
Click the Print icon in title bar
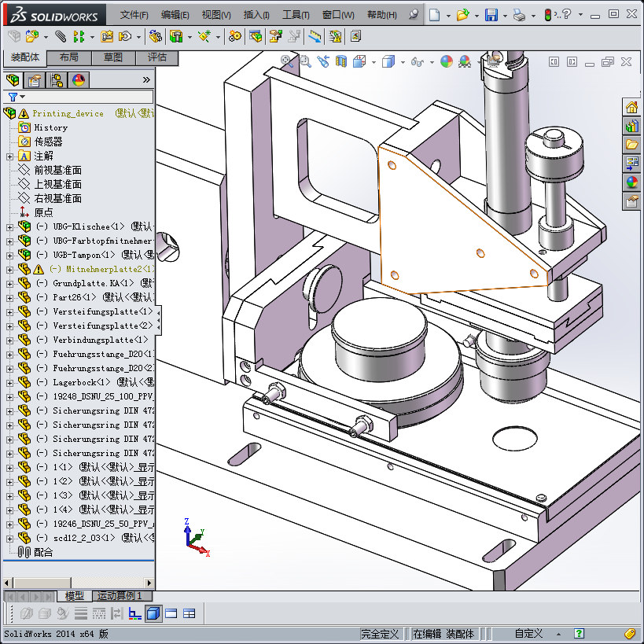click(x=520, y=15)
